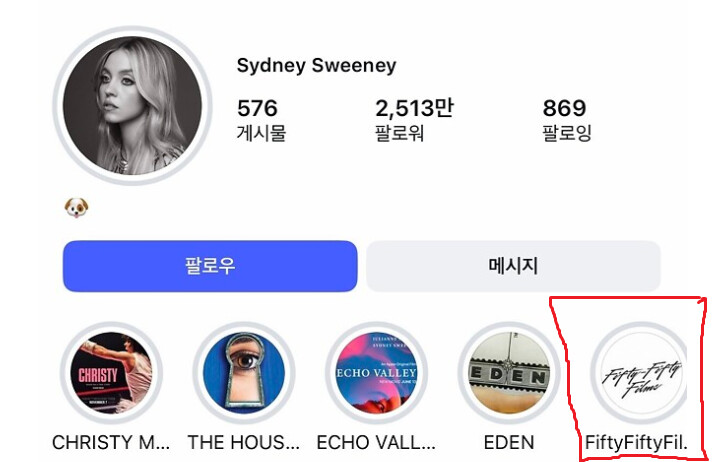Open the Fifty-Fifty Films logo highlight
Image resolution: width=718 pixels, height=462 pixels.
641,373
